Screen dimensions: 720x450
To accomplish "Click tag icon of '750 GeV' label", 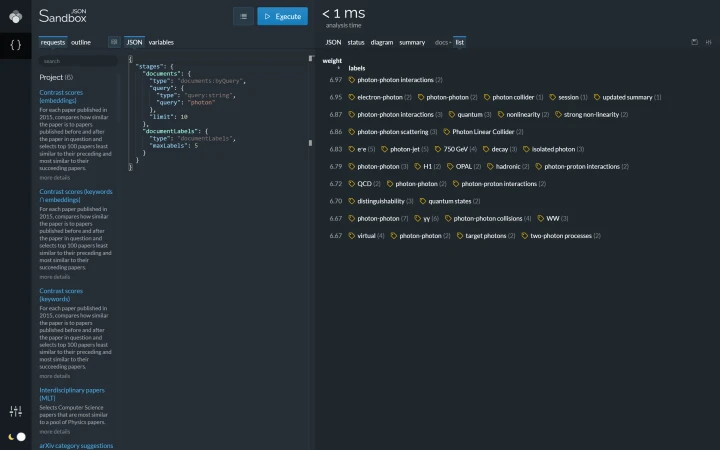I will [x=438, y=149].
